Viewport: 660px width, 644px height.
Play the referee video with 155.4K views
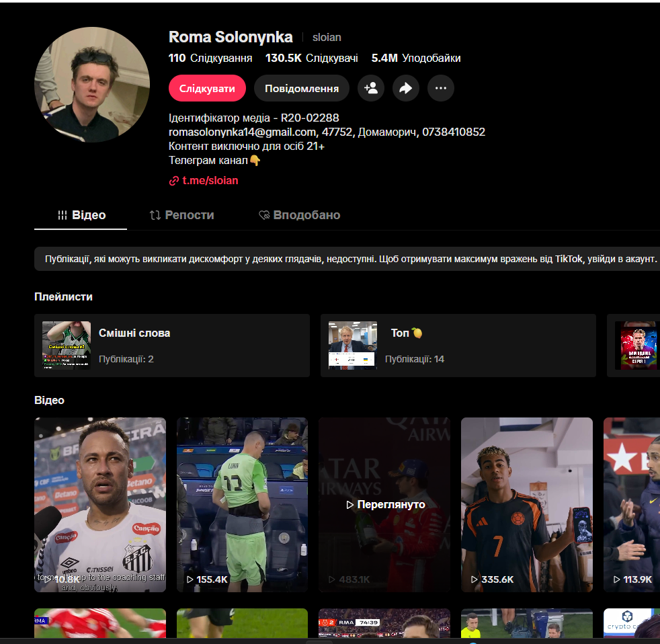click(242, 504)
